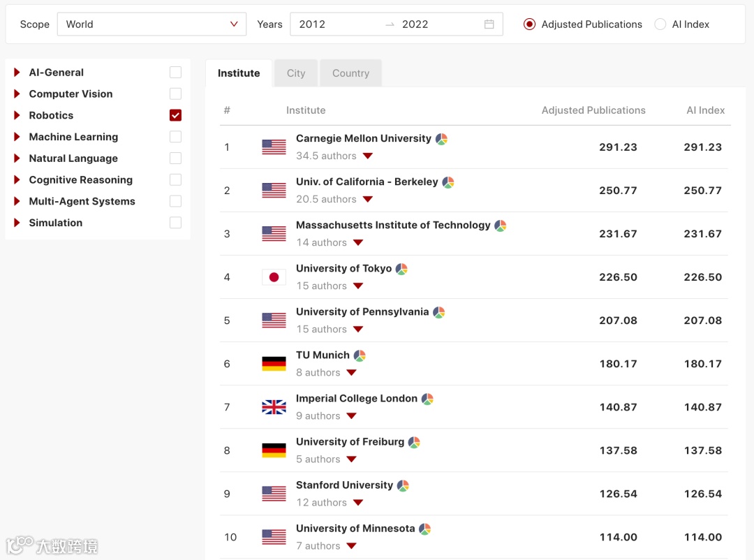Screen dimensions: 754x560
Task: Click the US flag beside Carnegie Mellon
Action: pos(274,147)
